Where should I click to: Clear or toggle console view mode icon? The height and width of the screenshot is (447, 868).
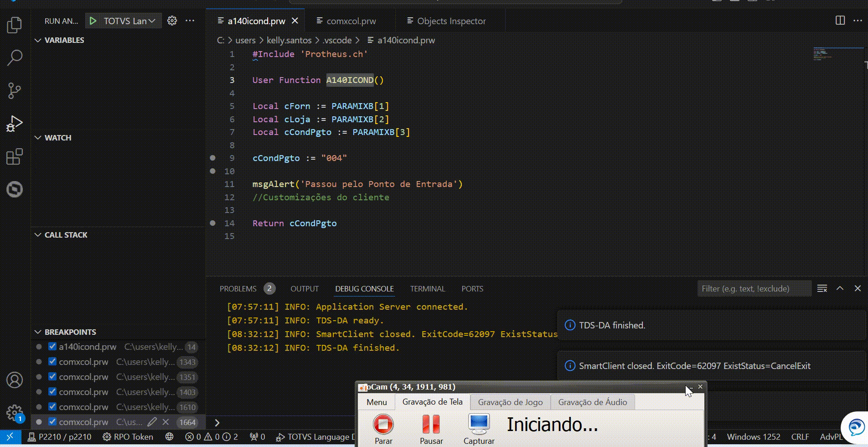coord(822,288)
